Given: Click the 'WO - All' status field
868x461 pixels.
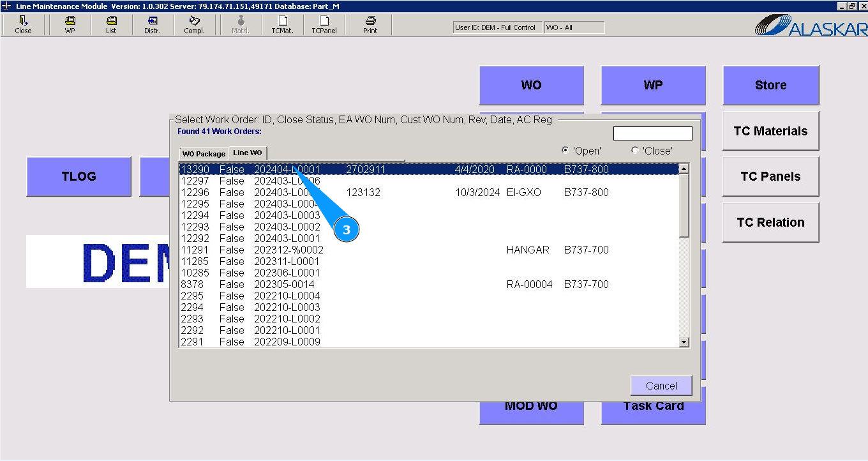Looking at the screenshot, I should click(x=574, y=27).
